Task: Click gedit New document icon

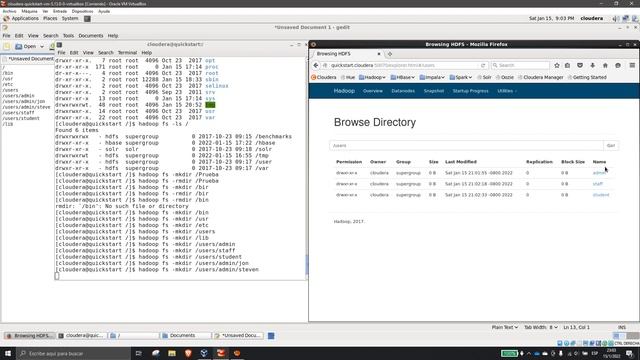Action: tap(7, 47)
